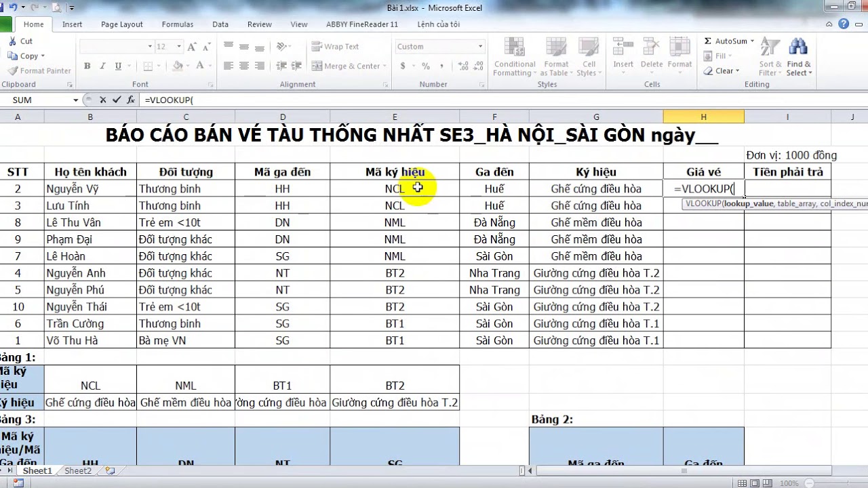Open the Format as Table gallery
Image resolution: width=868 pixels, height=488 pixels.
556,57
